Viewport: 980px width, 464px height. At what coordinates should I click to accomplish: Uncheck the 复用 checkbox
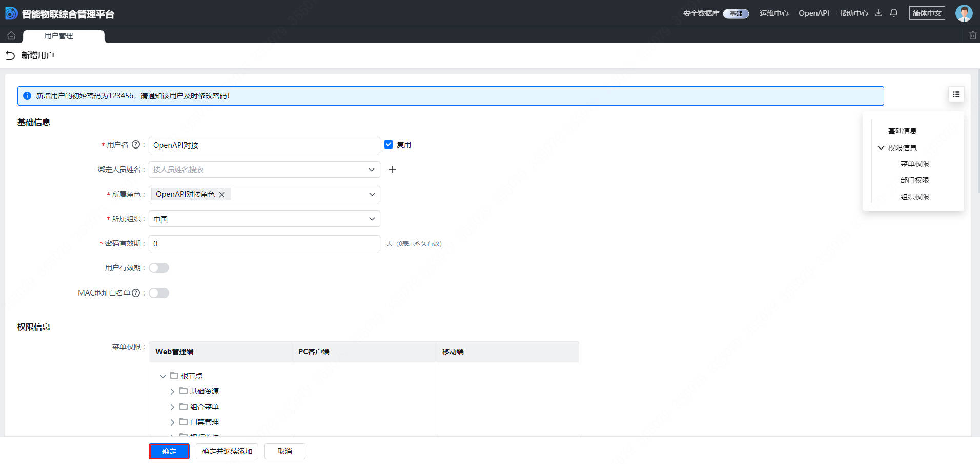389,145
